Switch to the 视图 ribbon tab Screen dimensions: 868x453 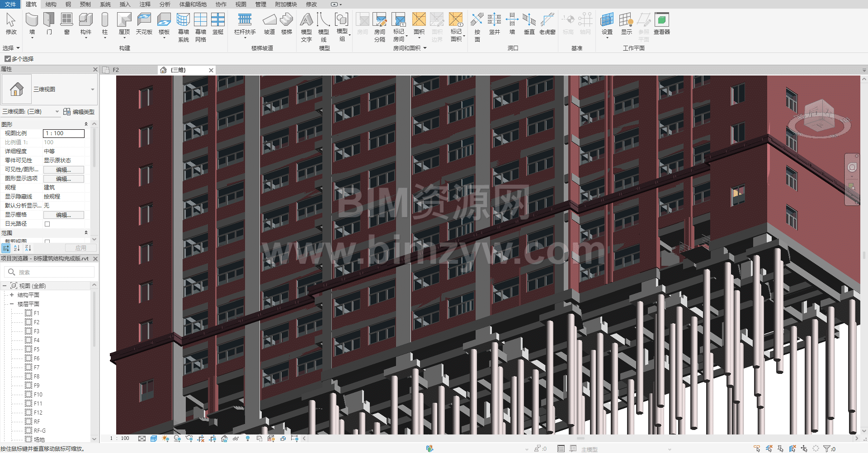[x=241, y=4]
